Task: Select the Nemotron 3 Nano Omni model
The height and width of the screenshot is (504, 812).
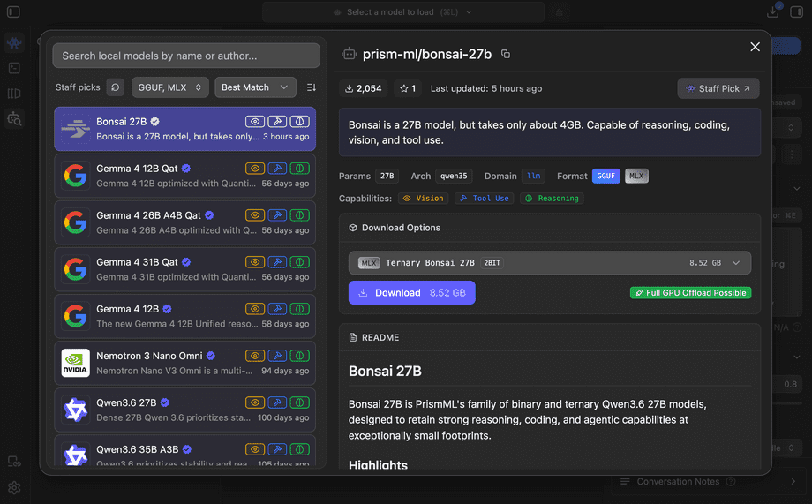Action: 184,363
